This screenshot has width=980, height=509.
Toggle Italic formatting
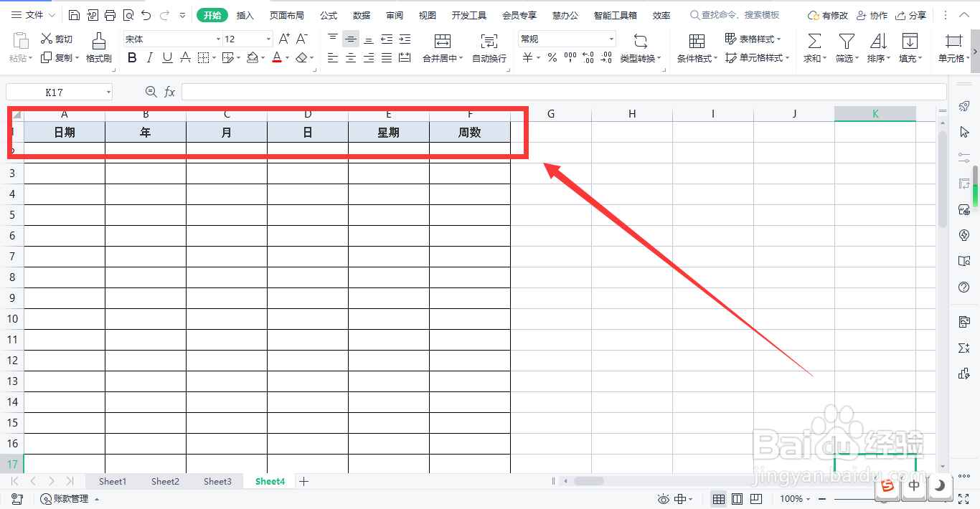coord(149,58)
